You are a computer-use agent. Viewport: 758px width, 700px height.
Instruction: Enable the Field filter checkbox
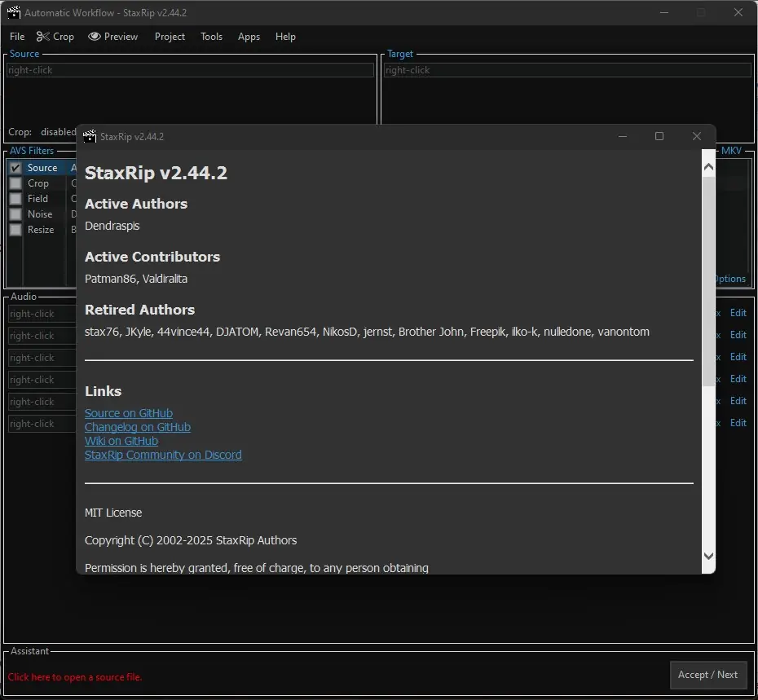pos(15,199)
